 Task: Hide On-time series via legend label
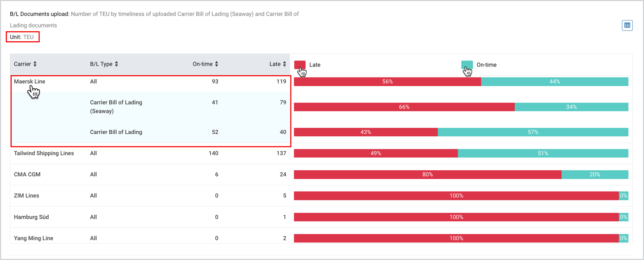pyautogui.click(x=486, y=65)
